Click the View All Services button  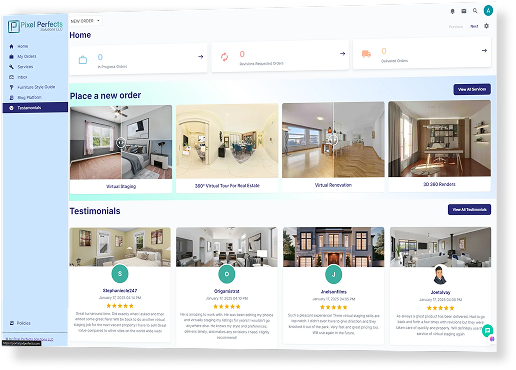[x=472, y=89]
